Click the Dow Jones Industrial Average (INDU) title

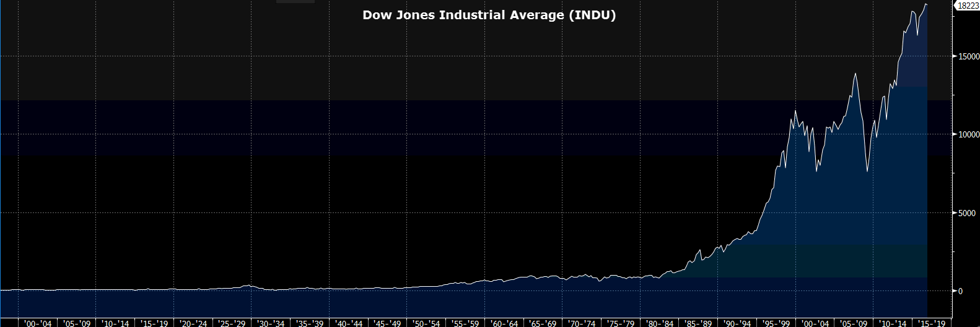click(x=489, y=15)
